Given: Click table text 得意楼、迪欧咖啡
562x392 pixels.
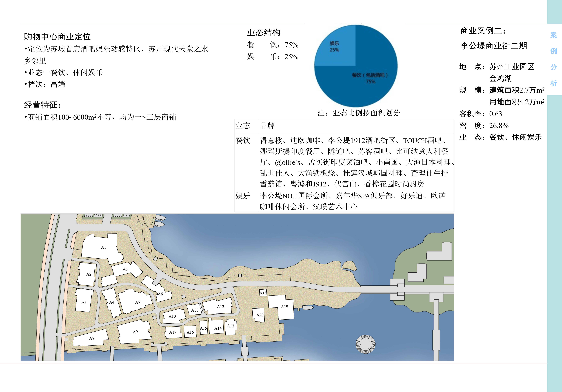Looking at the screenshot, I should coord(290,141).
